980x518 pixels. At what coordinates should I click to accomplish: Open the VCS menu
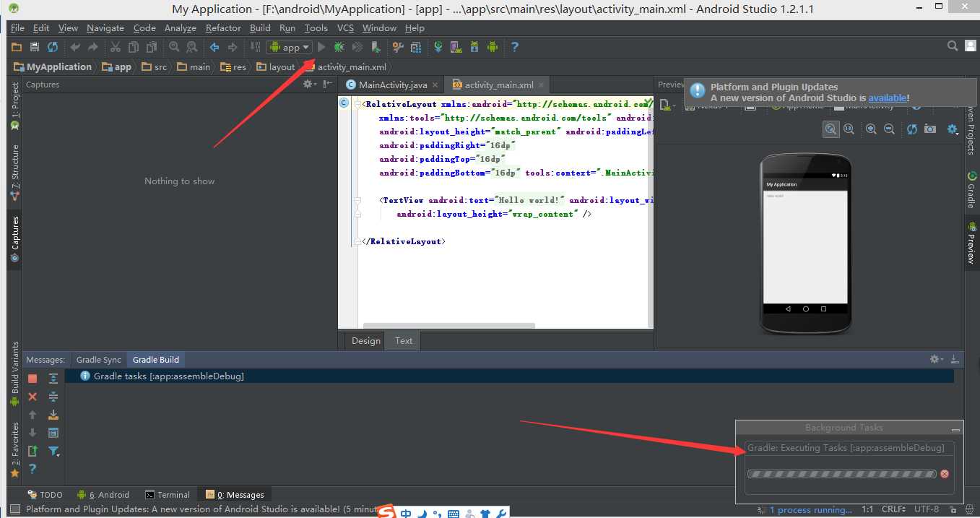(345, 28)
